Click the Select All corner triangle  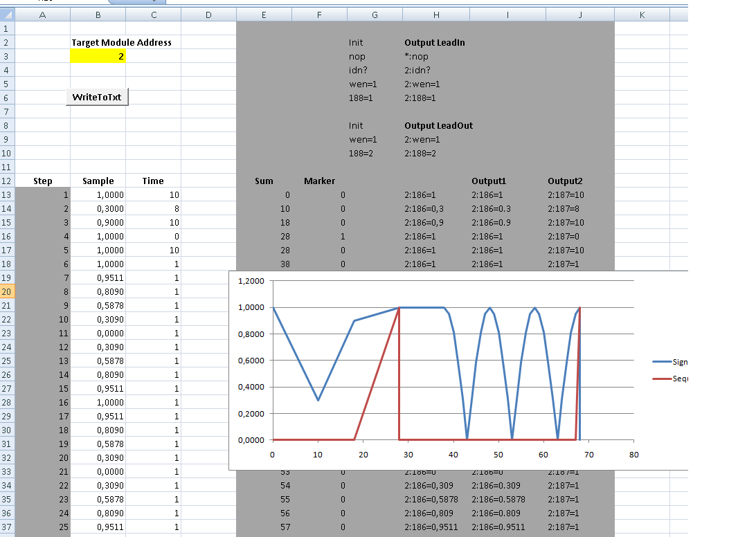[7, 15]
